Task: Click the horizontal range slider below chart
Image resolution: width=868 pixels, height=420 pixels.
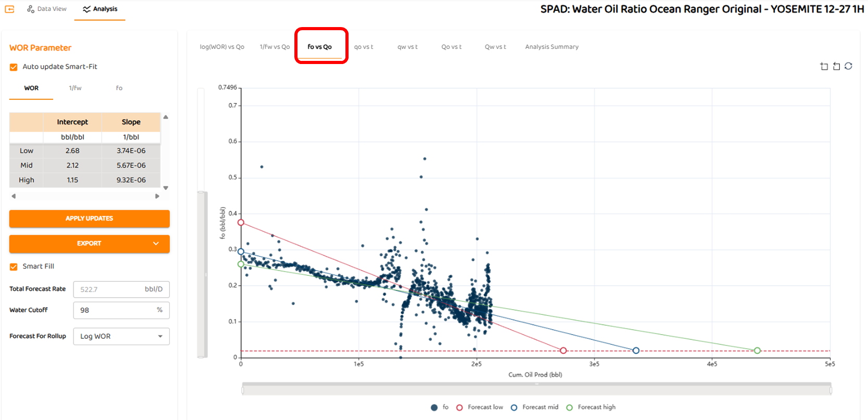Action: tap(536, 390)
